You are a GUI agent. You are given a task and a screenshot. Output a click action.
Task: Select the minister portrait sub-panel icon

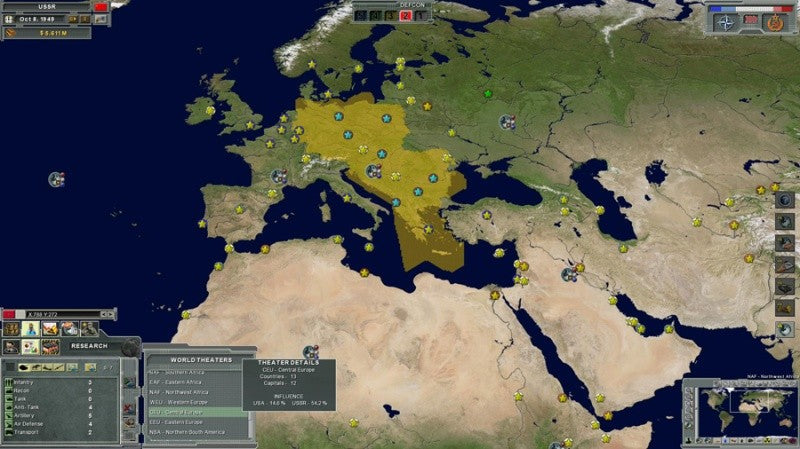(11, 347)
